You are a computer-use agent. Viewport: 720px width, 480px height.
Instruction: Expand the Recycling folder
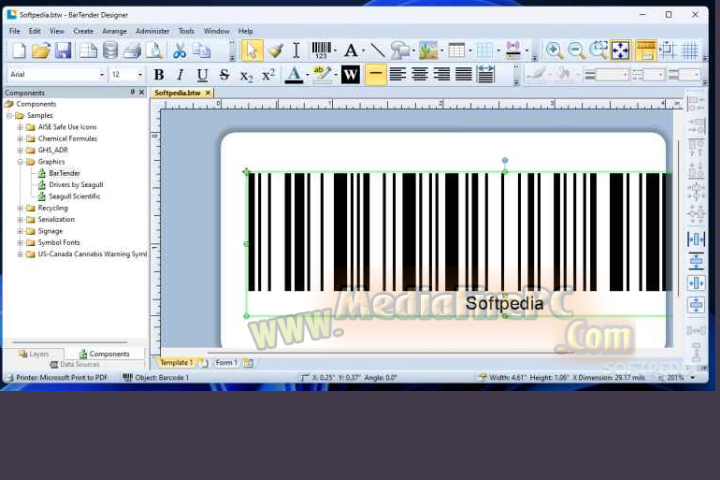pos(20,208)
